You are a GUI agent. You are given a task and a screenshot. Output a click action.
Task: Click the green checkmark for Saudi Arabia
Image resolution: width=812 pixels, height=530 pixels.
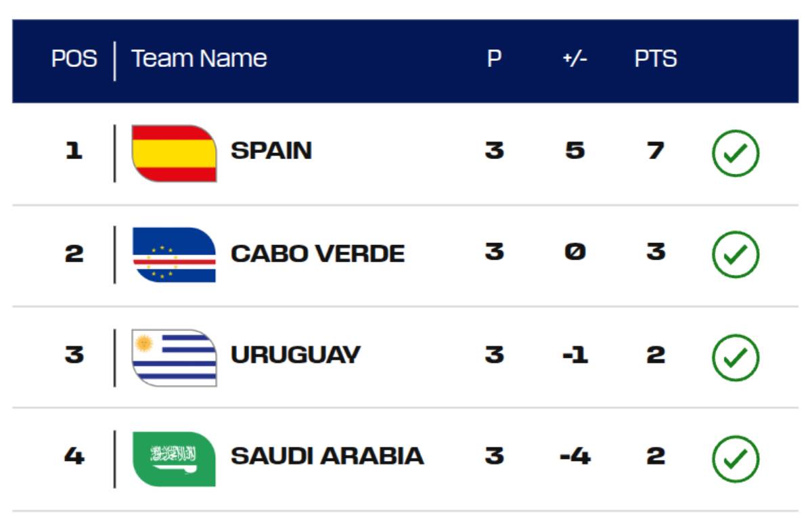tap(736, 459)
